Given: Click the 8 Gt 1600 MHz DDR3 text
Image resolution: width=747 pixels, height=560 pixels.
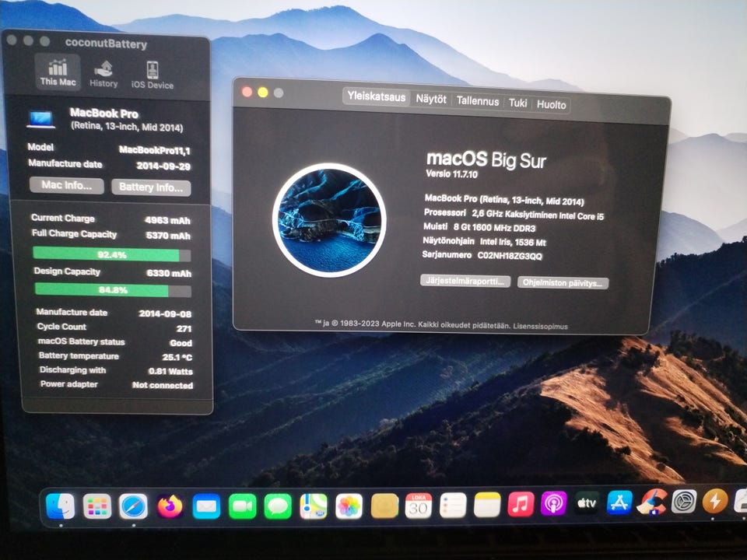Looking at the screenshot, I should tap(495, 228).
